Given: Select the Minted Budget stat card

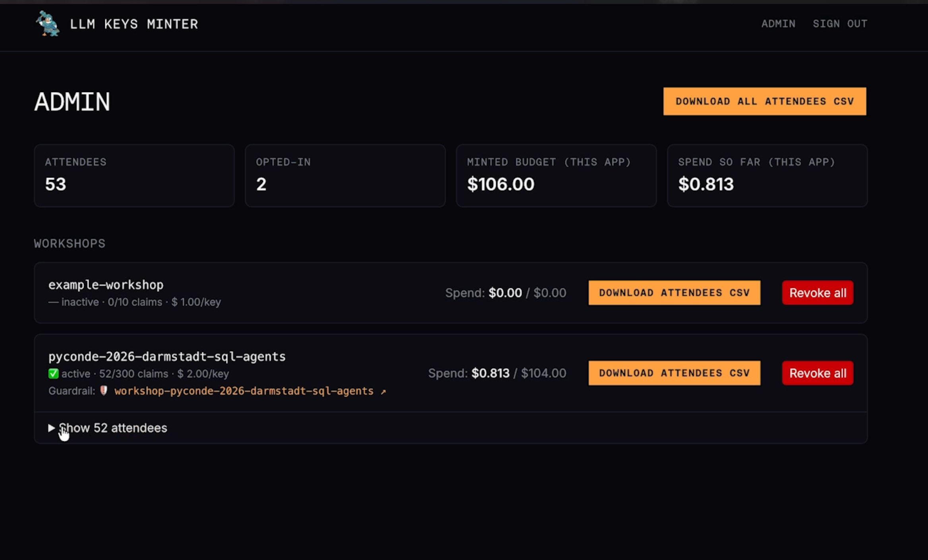Looking at the screenshot, I should [556, 175].
